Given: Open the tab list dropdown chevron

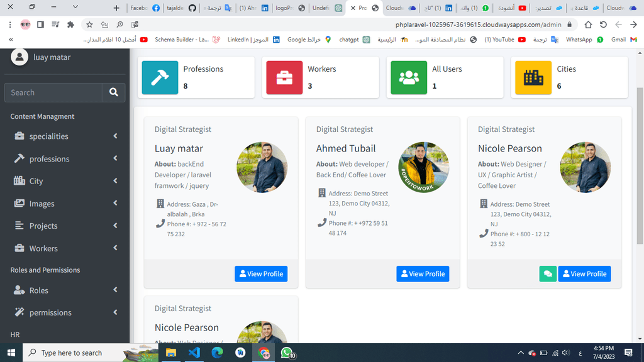Looking at the screenshot, I should pyautogui.click(x=75, y=7).
